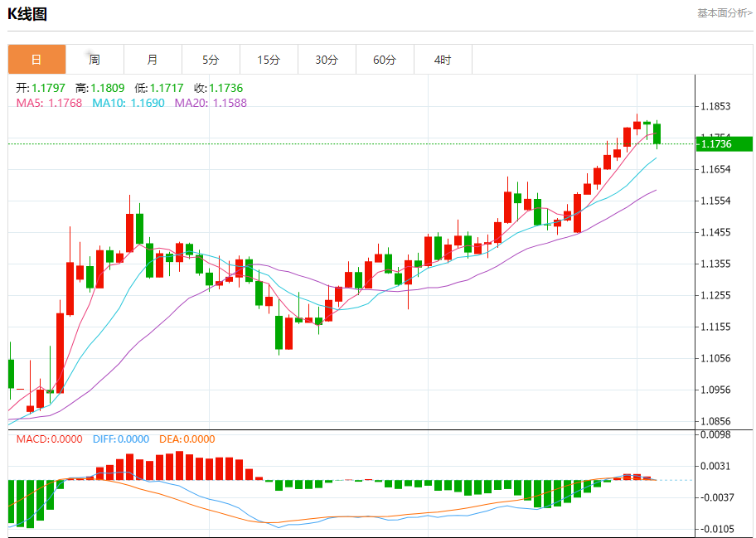Switch to the 月 monthly tab
Screen dimensions: 756x538
(x=153, y=60)
